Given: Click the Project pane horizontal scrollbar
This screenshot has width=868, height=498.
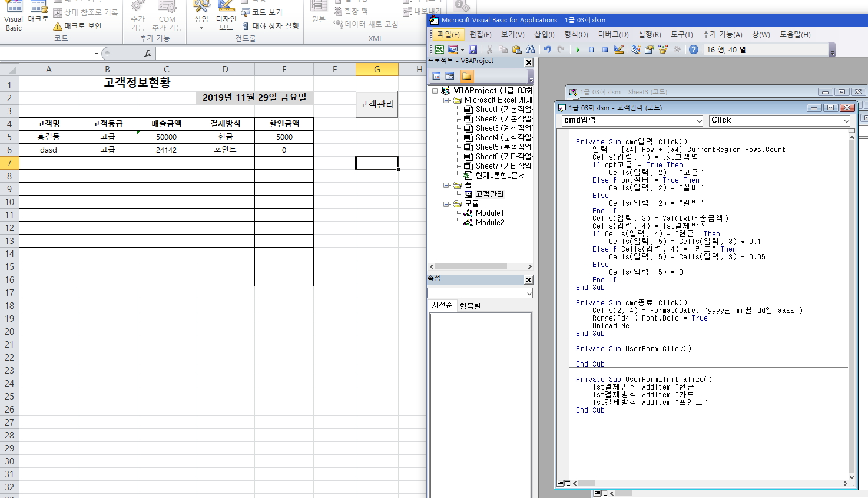Looking at the screenshot, I should (x=480, y=267).
